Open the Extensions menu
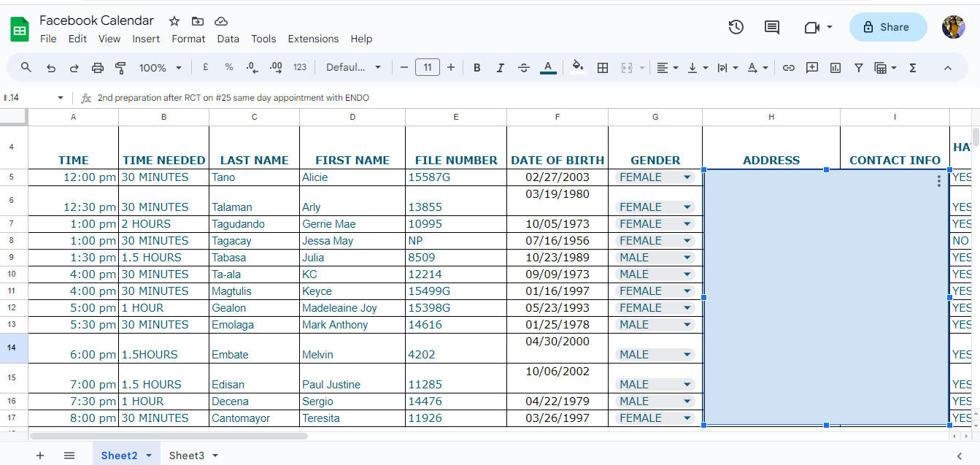 pos(313,39)
